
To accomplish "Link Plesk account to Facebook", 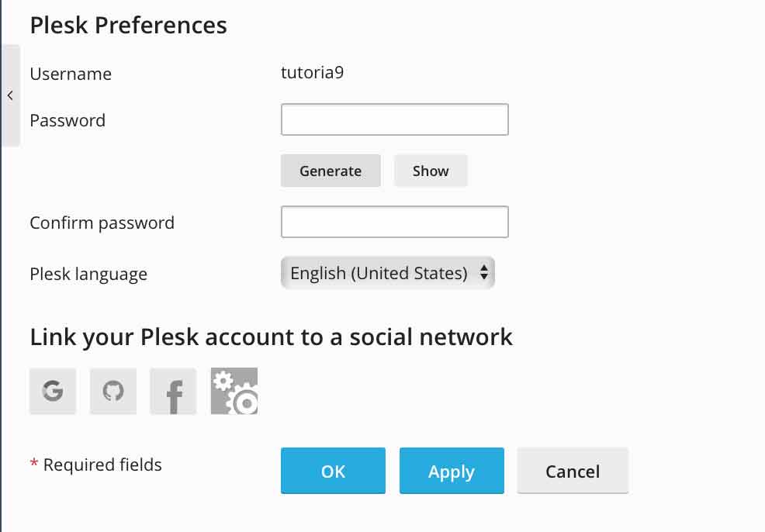I will coord(172,391).
